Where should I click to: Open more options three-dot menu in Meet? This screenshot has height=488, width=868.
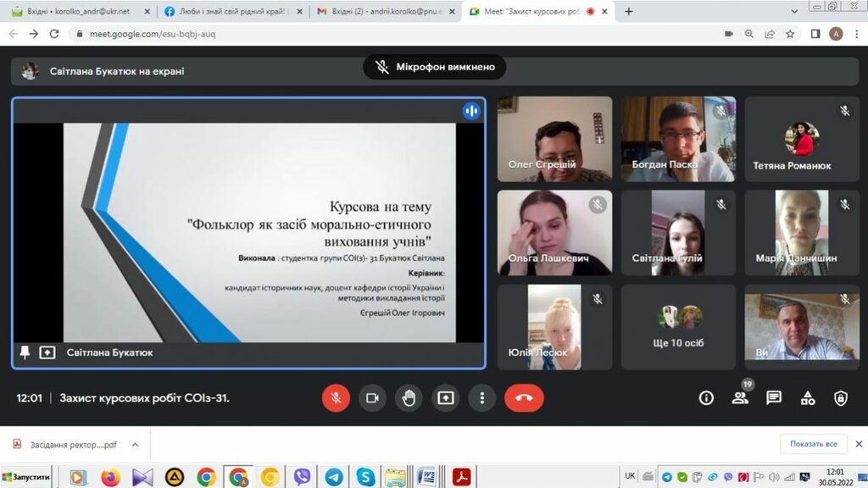482,398
